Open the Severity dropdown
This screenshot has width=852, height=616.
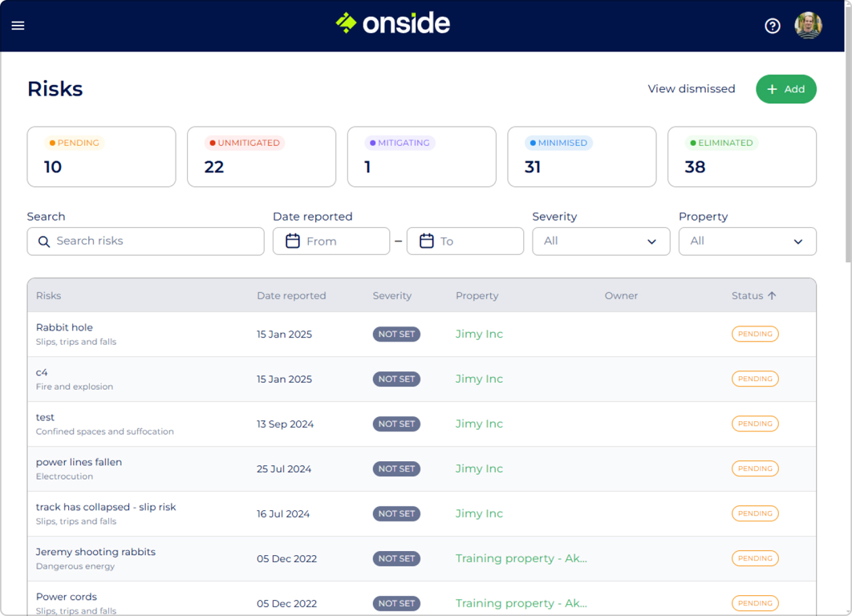[x=601, y=241]
